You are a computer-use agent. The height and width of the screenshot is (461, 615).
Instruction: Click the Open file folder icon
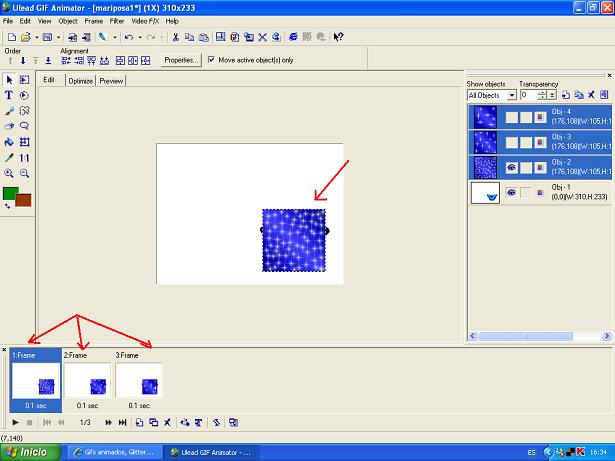click(26, 37)
